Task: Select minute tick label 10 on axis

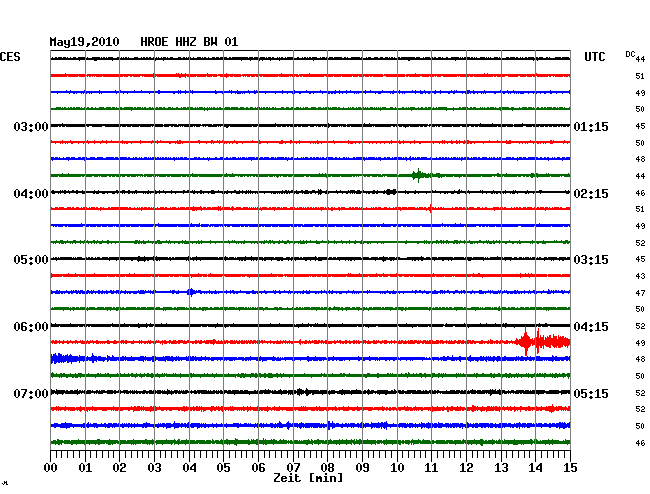Action: coord(397,467)
